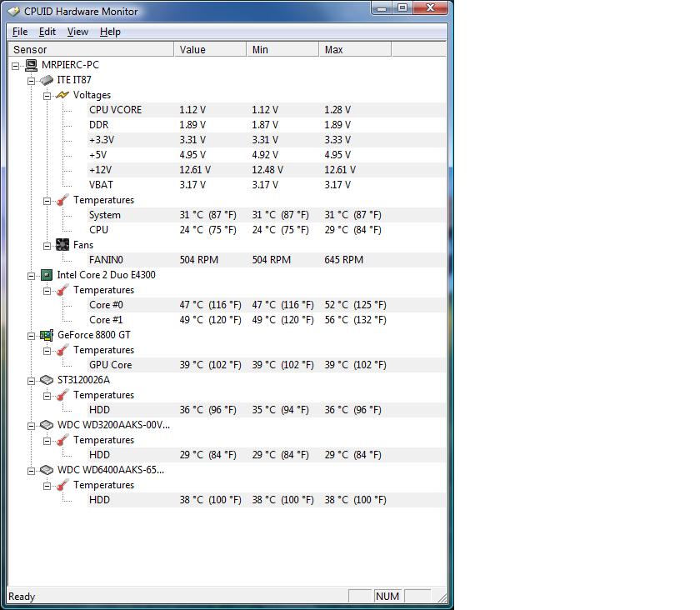Screen dimensions: 700x610
Task: Collapse the ITE IT87 node
Action: (x=32, y=82)
